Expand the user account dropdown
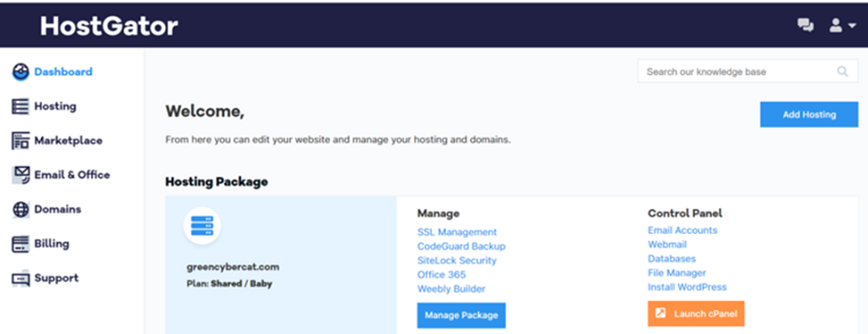 pyautogui.click(x=842, y=25)
